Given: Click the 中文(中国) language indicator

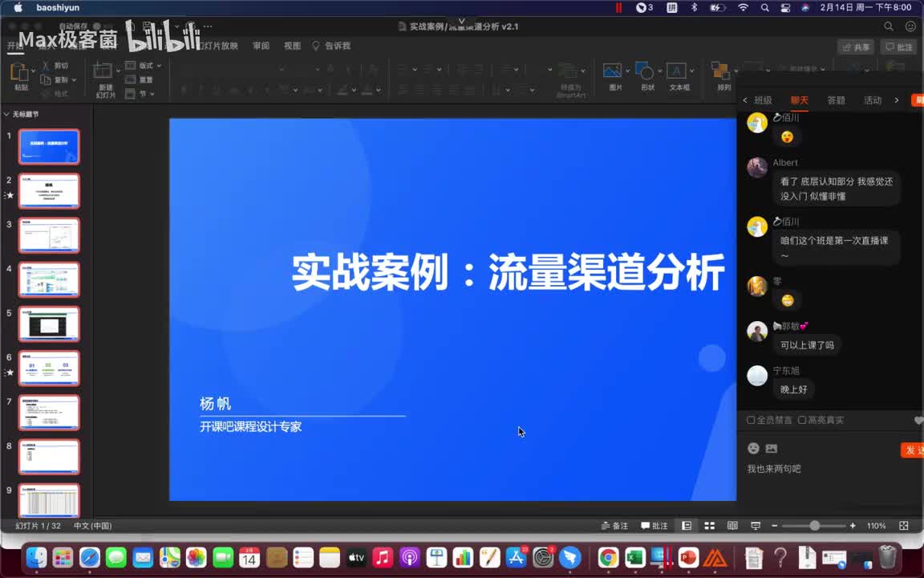Looking at the screenshot, I should (92, 526).
